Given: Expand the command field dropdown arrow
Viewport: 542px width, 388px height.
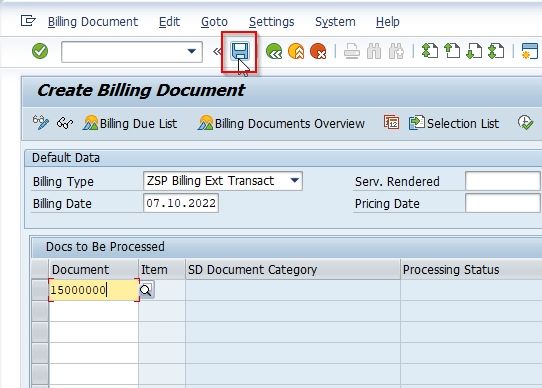Looking at the screenshot, I should pos(191,52).
